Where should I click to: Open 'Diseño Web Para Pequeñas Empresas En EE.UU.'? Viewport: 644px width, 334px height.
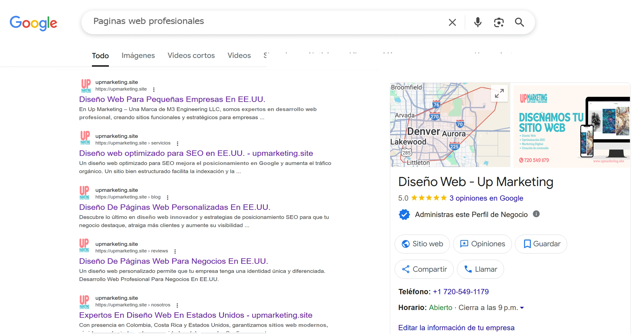(172, 99)
